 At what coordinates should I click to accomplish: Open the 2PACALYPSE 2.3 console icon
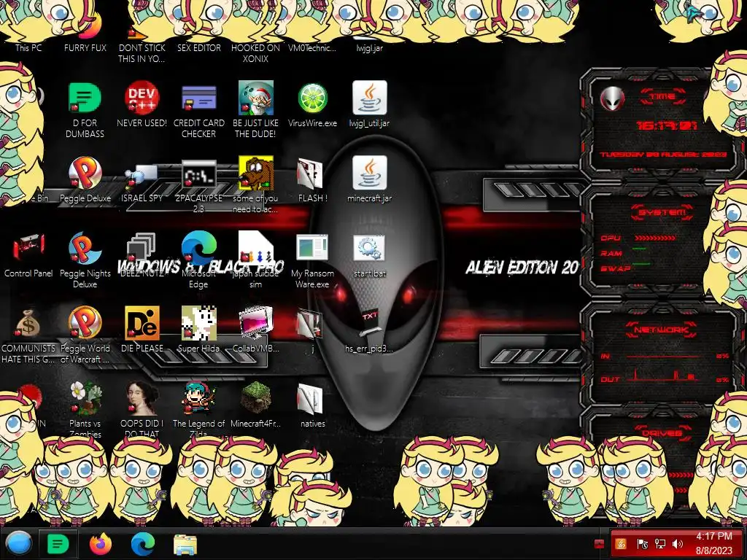click(x=198, y=174)
